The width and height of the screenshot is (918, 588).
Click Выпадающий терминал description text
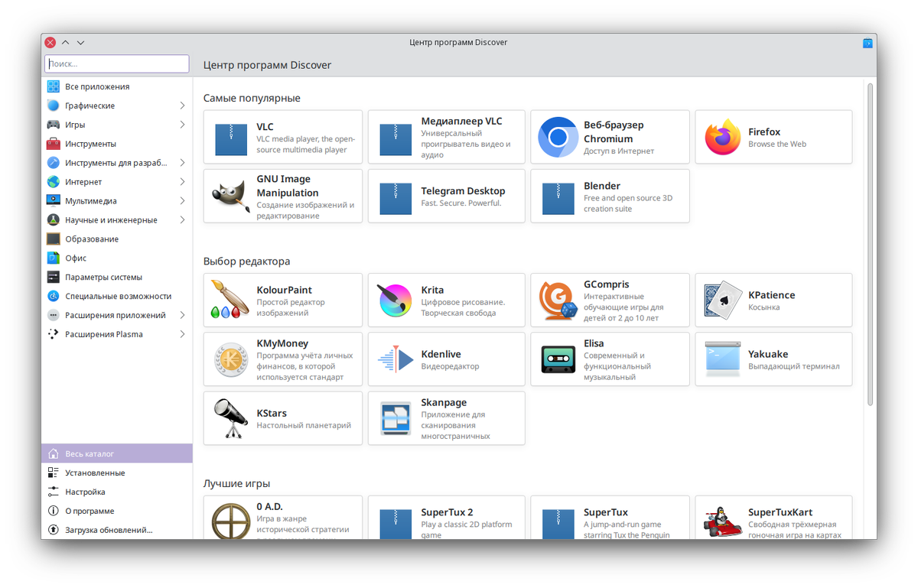(x=794, y=366)
